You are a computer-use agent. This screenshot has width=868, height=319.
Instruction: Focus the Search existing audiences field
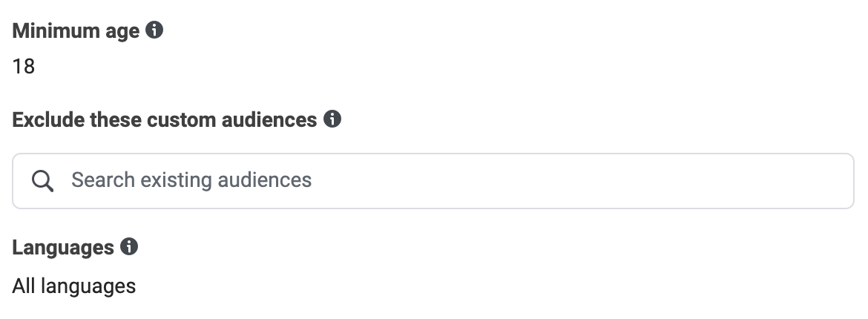tap(433, 181)
